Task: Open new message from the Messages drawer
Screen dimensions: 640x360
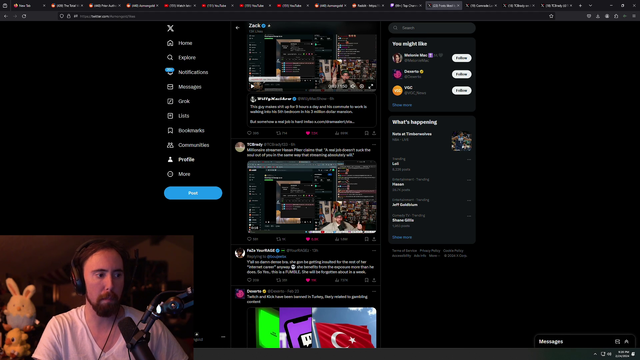Action: coord(617,342)
